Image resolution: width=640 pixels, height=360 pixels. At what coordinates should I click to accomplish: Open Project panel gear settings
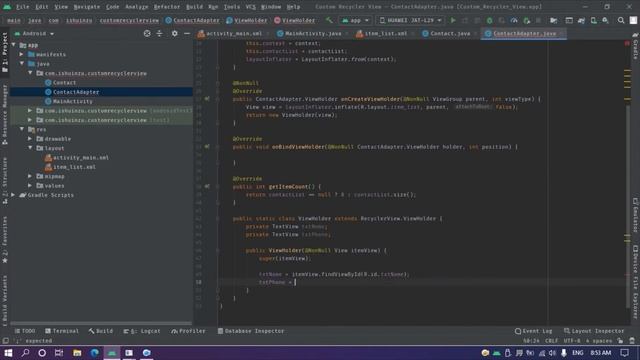pyautogui.click(x=174, y=33)
